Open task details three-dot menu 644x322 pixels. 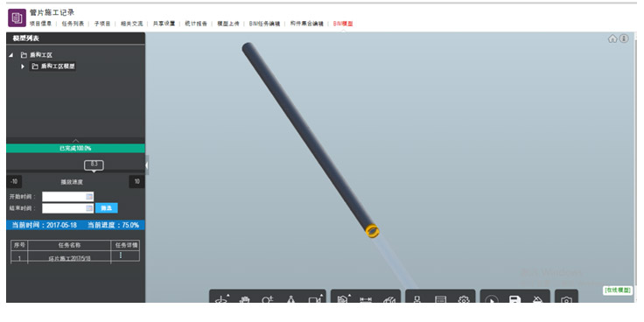pyautogui.click(x=121, y=255)
